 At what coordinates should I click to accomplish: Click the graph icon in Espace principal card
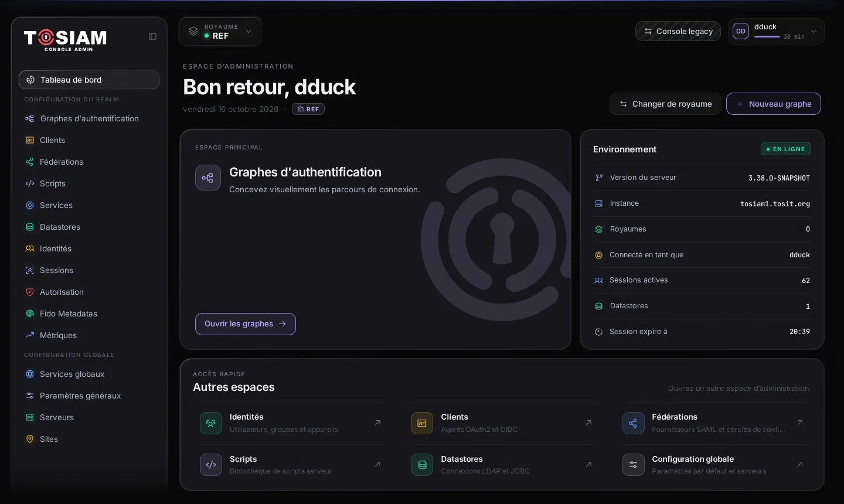pos(208,178)
